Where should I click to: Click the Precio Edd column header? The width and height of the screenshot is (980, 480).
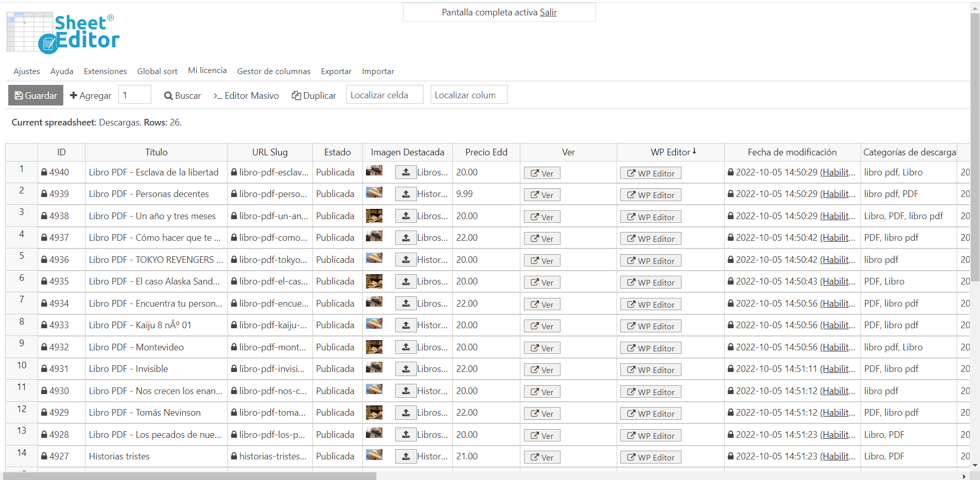coord(486,152)
